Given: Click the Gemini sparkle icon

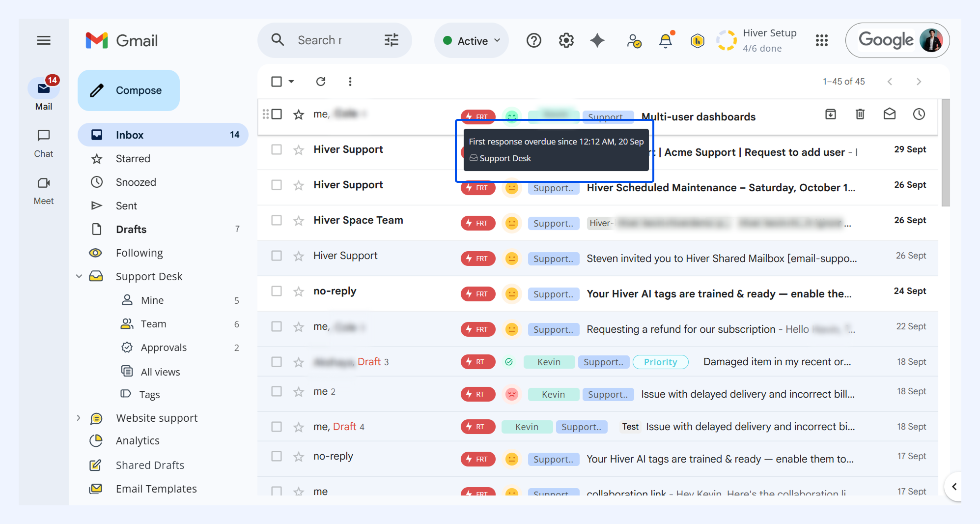Looking at the screenshot, I should click(597, 40).
